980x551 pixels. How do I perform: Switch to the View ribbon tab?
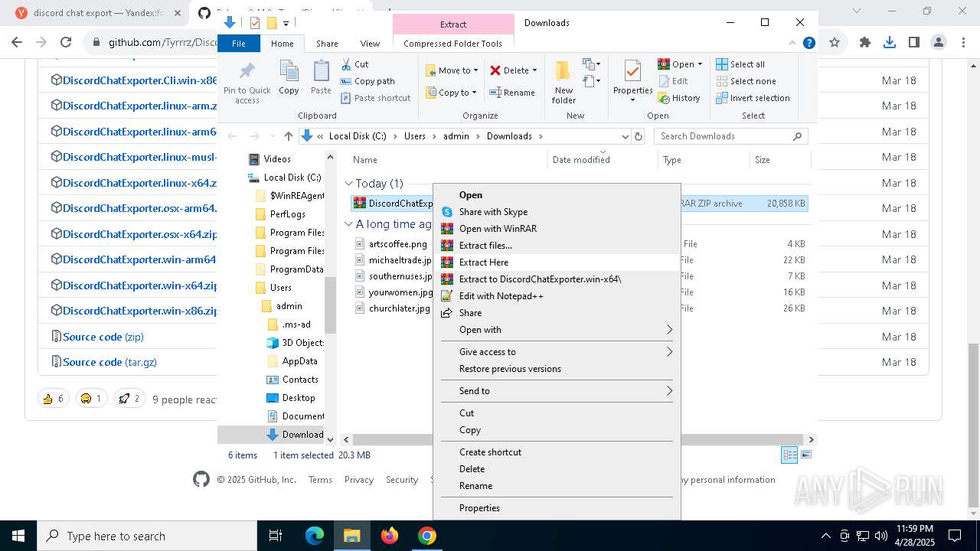click(370, 44)
